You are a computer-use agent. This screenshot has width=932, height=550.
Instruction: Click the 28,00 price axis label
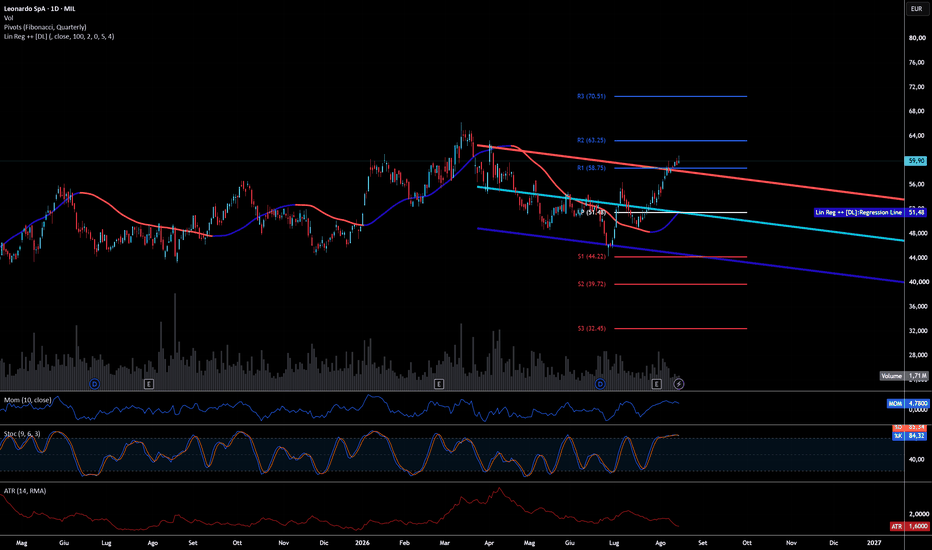[x=917, y=355]
